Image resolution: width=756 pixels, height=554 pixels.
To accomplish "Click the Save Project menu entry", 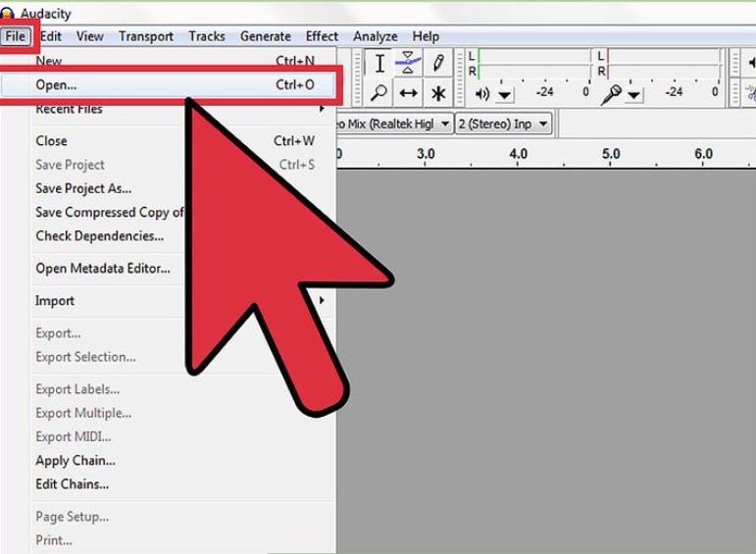I will (x=182, y=165).
